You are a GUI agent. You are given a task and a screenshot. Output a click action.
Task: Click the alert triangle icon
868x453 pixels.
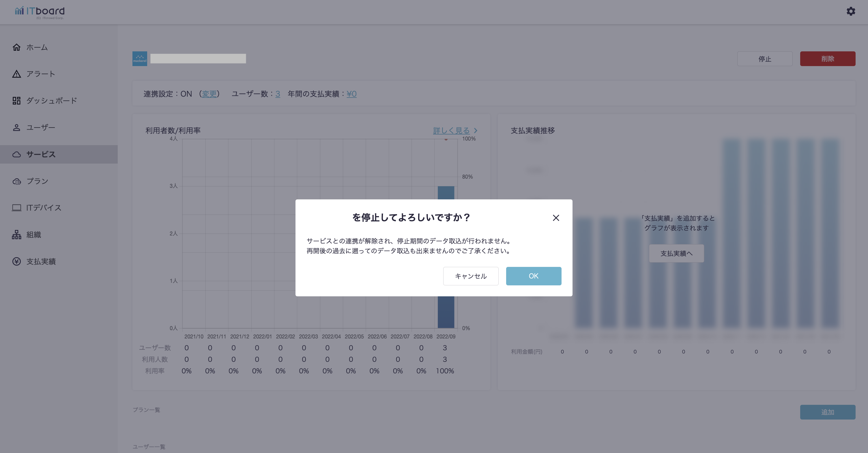(16, 74)
